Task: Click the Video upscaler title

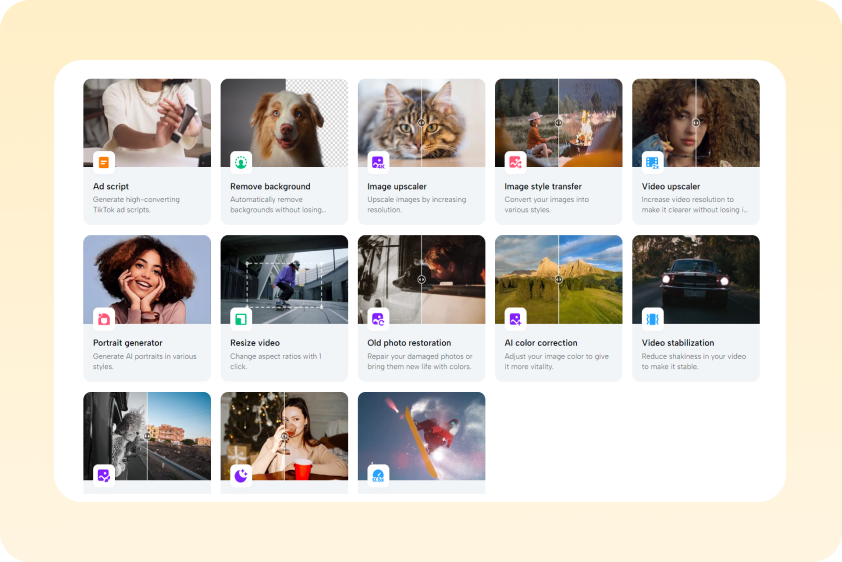Action: (671, 186)
